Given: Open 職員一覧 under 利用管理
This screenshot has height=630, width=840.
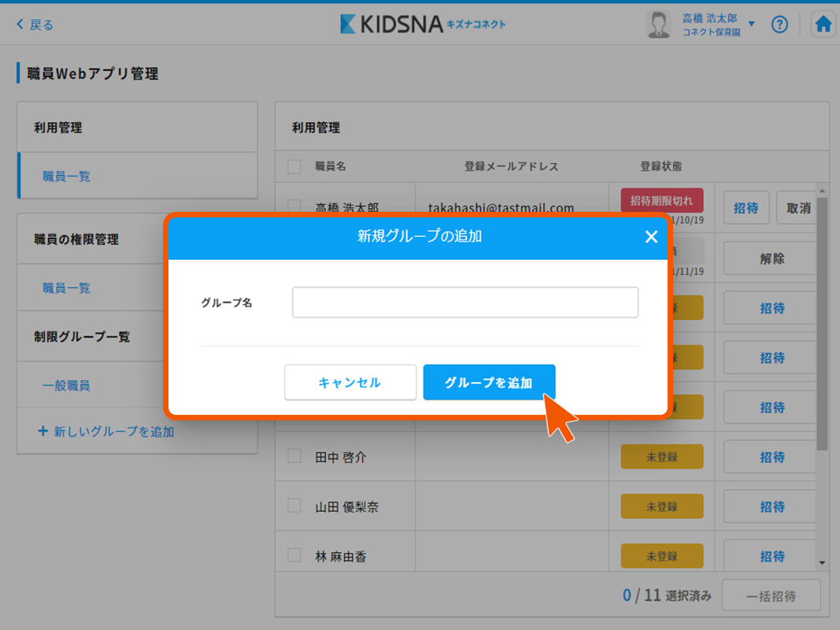Looking at the screenshot, I should click(x=66, y=176).
